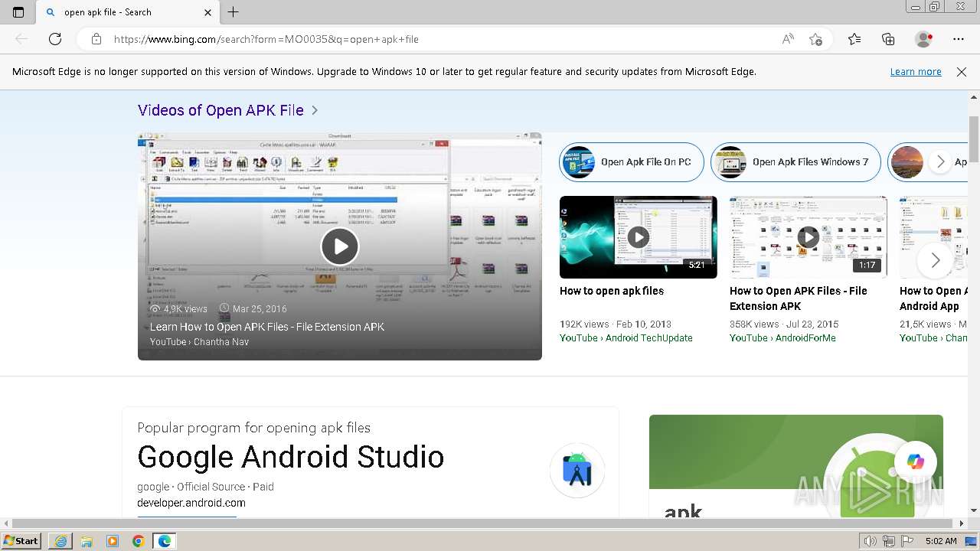Show next videos in carousel
This screenshot has width=980, height=551.
935,260
